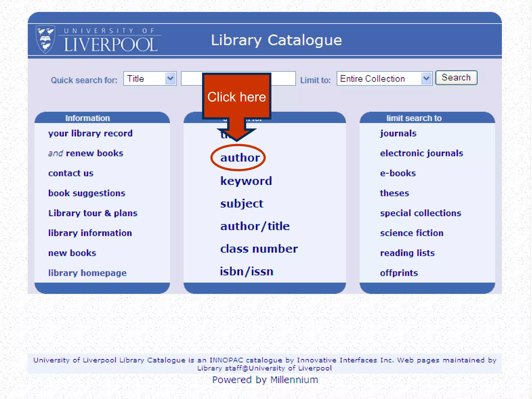Open Library tour & plans
Screen dimensions: 532x399
(93, 213)
